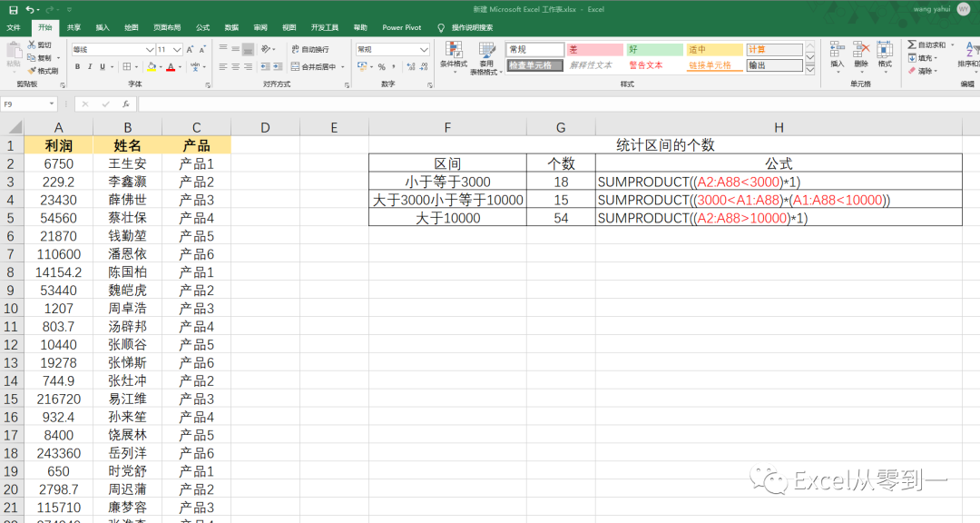Expand the Merge & Center 合并后居中 dropdown arrow
This screenshot has height=523, width=980.
click(342, 67)
